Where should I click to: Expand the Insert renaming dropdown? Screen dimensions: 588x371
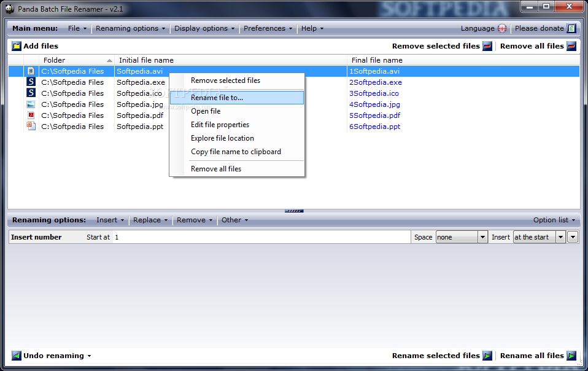click(x=110, y=220)
